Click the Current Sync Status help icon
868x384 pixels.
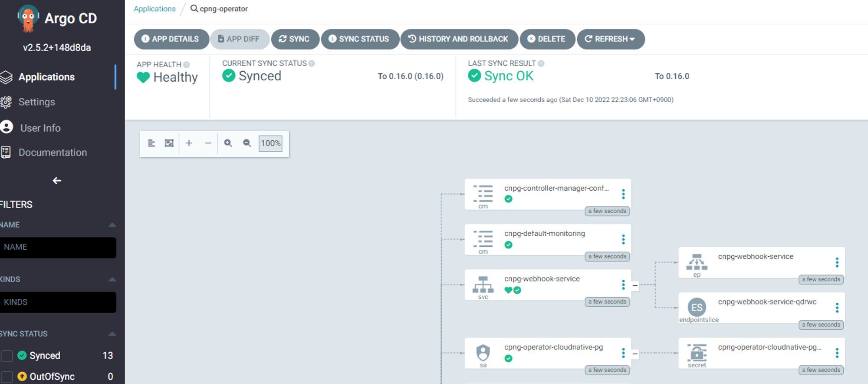pos(312,63)
